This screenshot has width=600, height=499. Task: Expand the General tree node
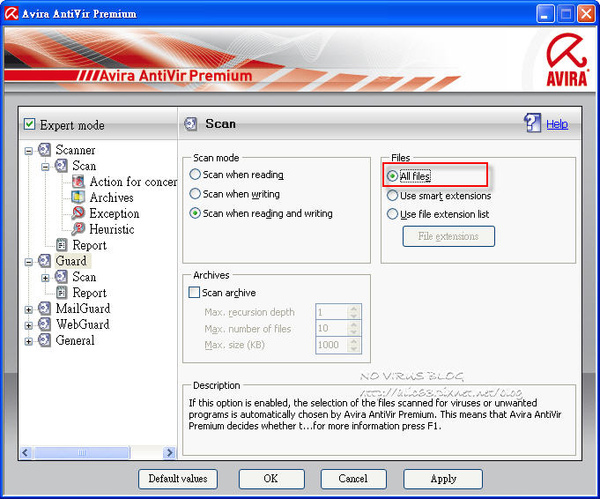[29, 341]
